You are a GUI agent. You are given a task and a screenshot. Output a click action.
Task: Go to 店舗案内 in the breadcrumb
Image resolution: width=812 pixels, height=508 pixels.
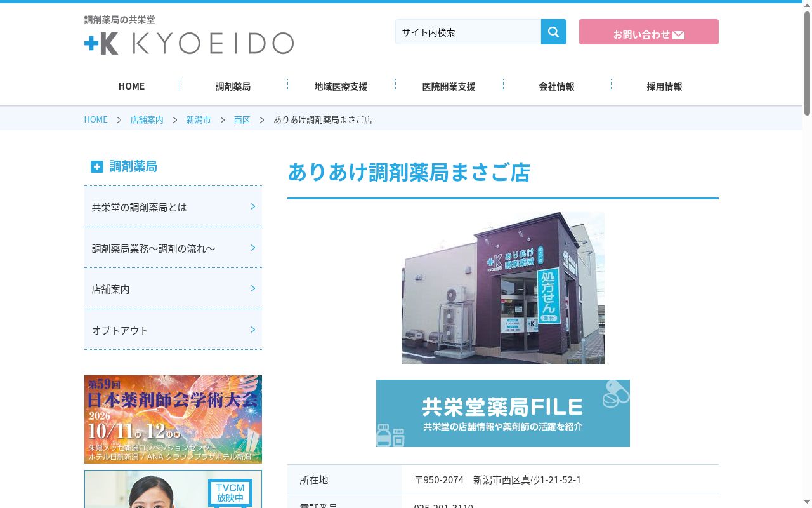tap(147, 119)
